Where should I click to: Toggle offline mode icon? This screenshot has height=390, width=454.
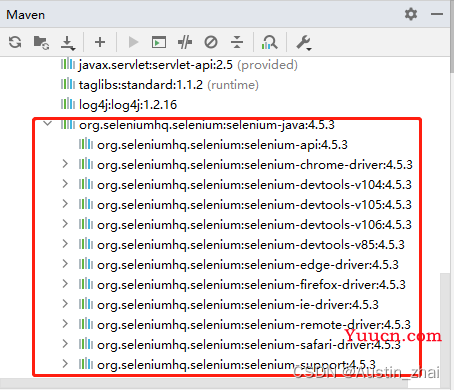(x=185, y=42)
